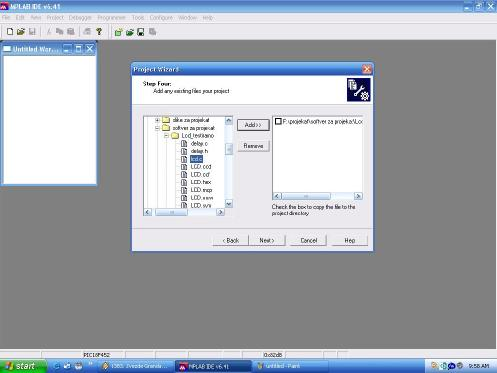497x373 pixels.
Task: Click the file tree scroll down arrow
Action: click(229, 204)
